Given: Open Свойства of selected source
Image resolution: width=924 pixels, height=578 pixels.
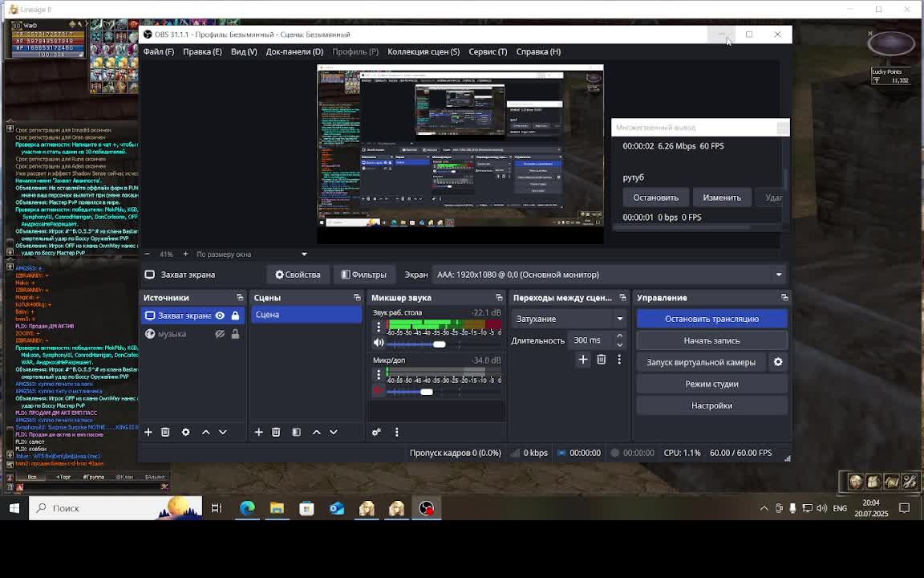Looking at the screenshot, I should coord(298,275).
